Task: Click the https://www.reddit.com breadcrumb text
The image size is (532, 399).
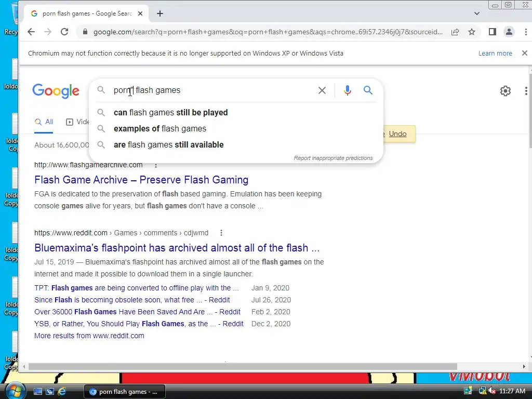Action: click(71, 233)
